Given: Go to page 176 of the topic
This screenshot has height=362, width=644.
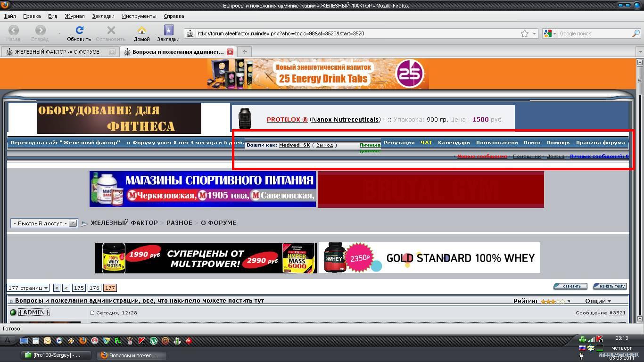Looking at the screenshot, I should click(94, 288).
